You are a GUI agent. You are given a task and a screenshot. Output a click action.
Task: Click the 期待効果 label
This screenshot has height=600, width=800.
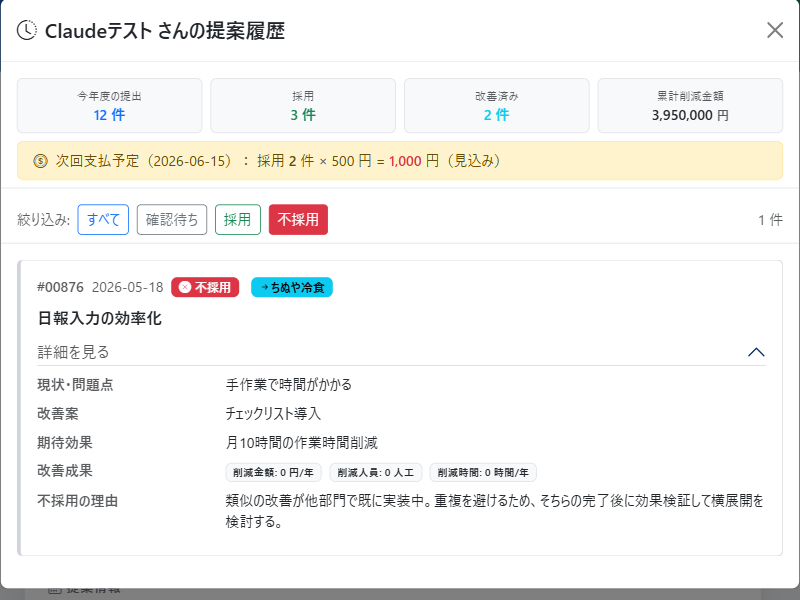pos(65,442)
